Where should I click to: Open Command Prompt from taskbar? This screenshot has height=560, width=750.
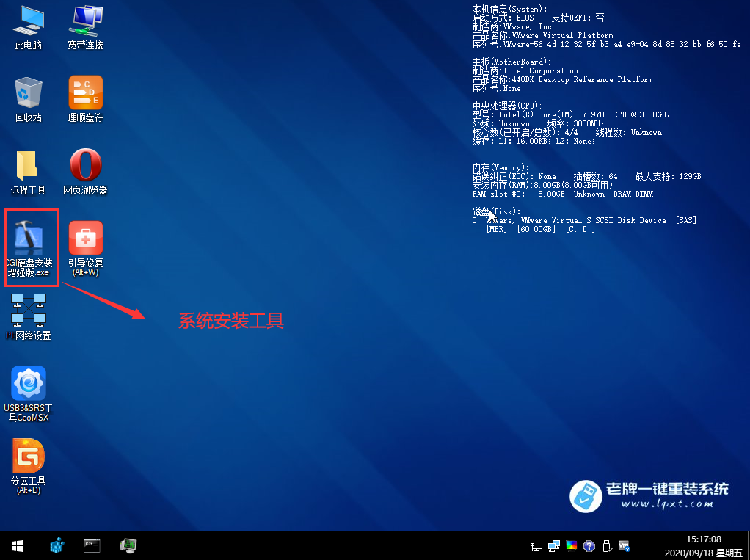[92, 546]
